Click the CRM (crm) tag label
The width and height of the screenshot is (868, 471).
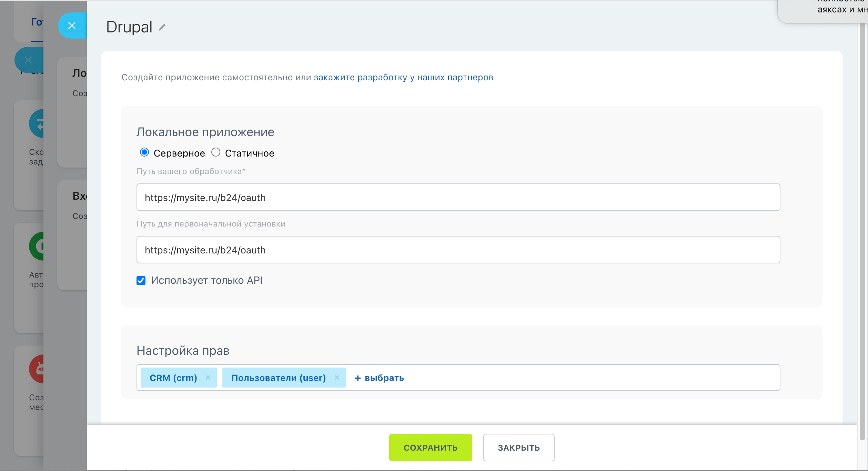click(173, 378)
